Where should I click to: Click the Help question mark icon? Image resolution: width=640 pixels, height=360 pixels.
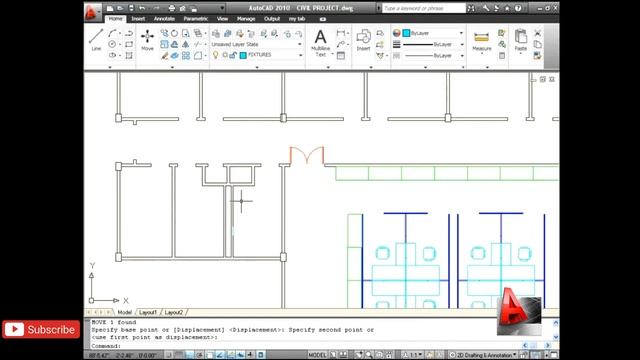[x=518, y=8]
